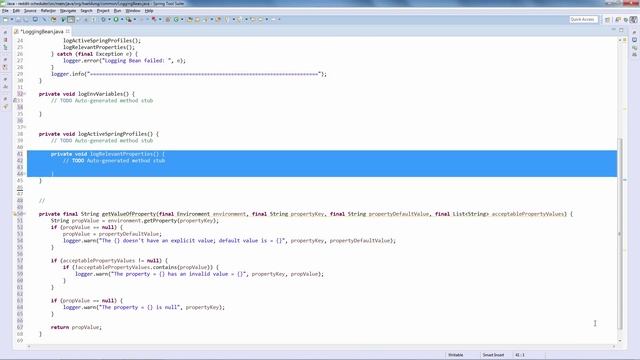Screen dimensions: 640x360
Task: Expand the External Tools dropdown arrow
Action: pyautogui.click(x=135, y=19)
